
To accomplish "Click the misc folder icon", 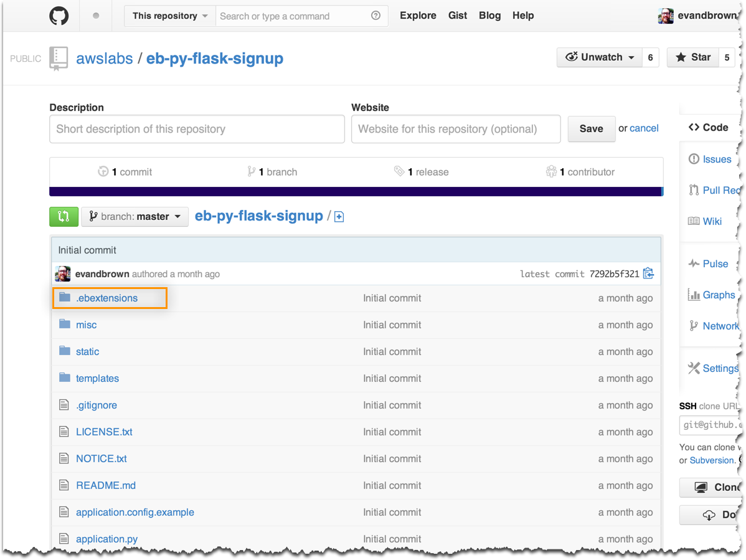I will [65, 324].
